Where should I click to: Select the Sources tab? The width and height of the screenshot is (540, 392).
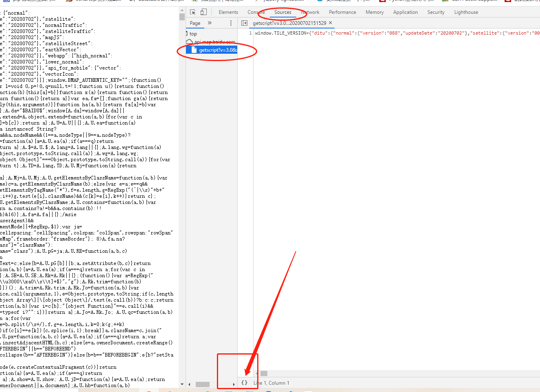tap(283, 12)
